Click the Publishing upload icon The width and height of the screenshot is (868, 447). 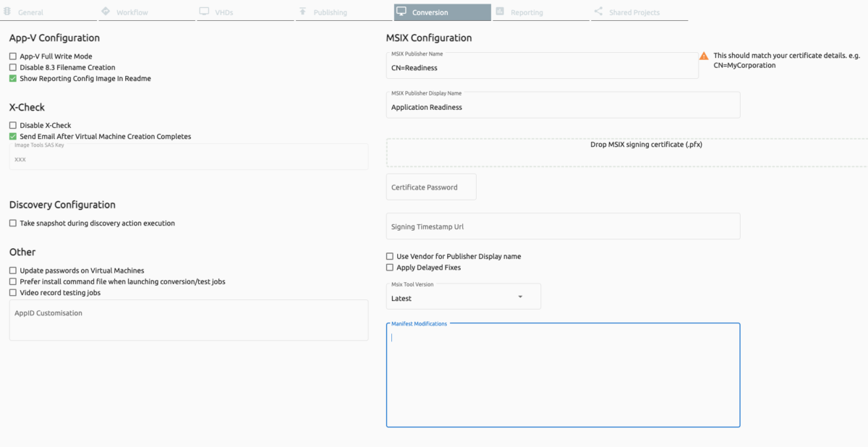(x=302, y=12)
